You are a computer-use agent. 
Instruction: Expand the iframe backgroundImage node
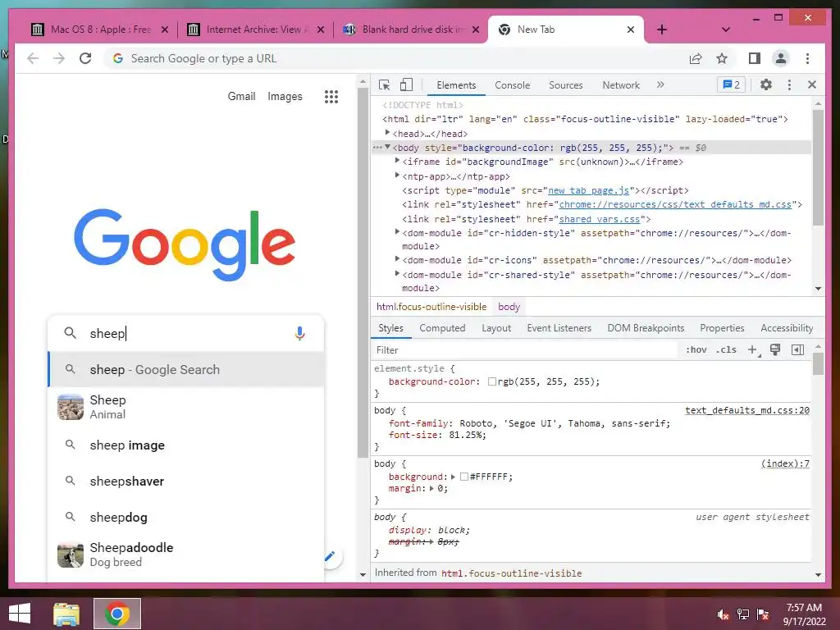pos(397,160)
